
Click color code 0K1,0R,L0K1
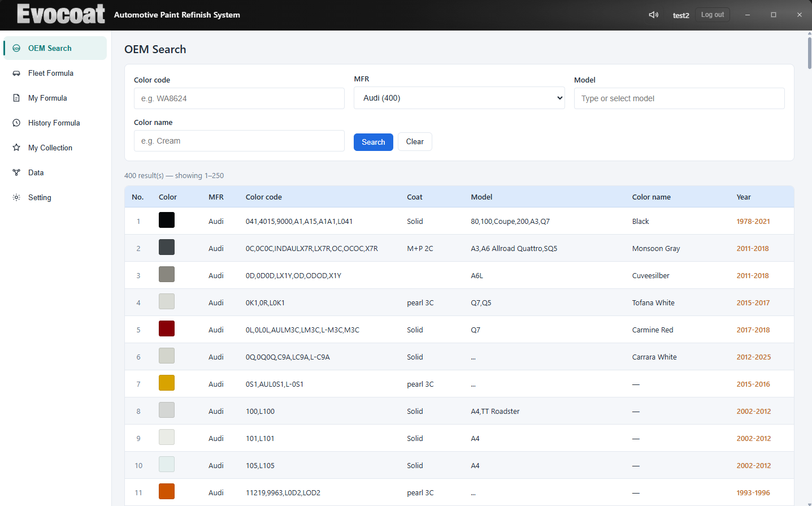click(265, 303)
